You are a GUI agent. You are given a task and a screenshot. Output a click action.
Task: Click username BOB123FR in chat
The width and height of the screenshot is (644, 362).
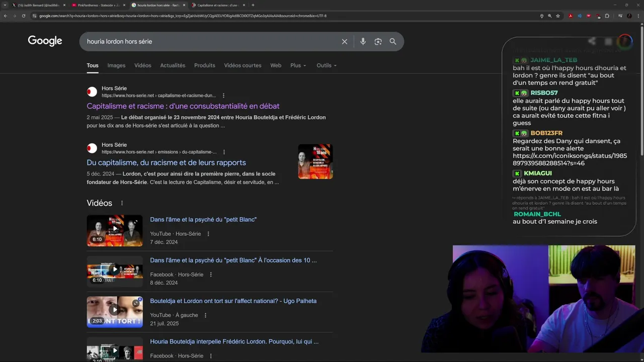pos(546,133)
